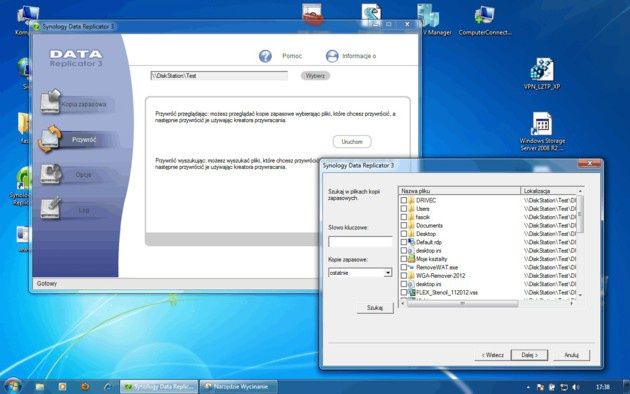Click the file list scroll-down arrow
This screenshot has width=630, height=394.
pyautogui.click(x=580, y=295)
